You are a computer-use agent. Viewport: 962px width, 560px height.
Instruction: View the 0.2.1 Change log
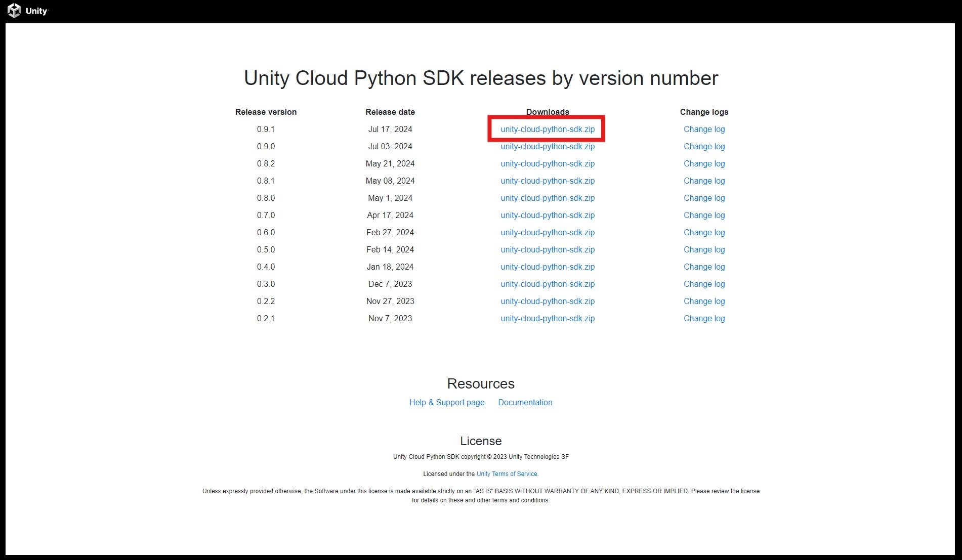click(704, 318)
